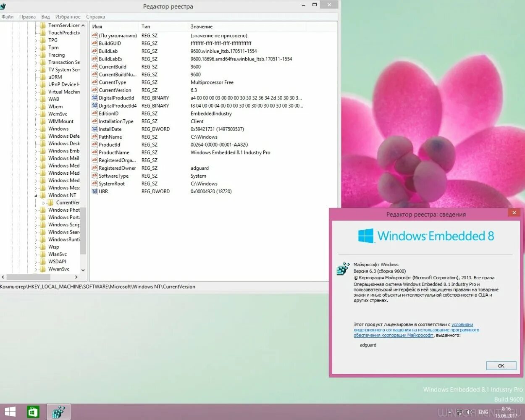Click the PathName value icon
The height and width of the screenshot is (420, 525).
coord(95,136)
